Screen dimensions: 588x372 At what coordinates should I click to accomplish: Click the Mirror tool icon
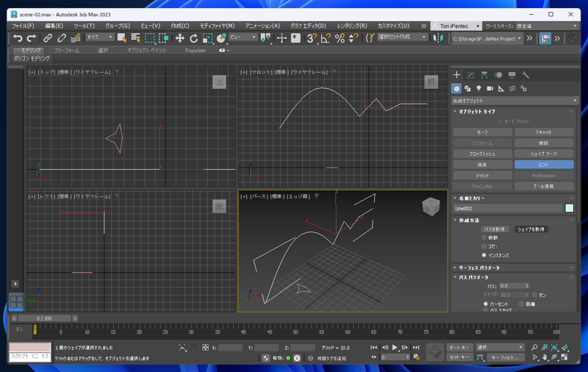pyautogui.click(x=438, y=38)
